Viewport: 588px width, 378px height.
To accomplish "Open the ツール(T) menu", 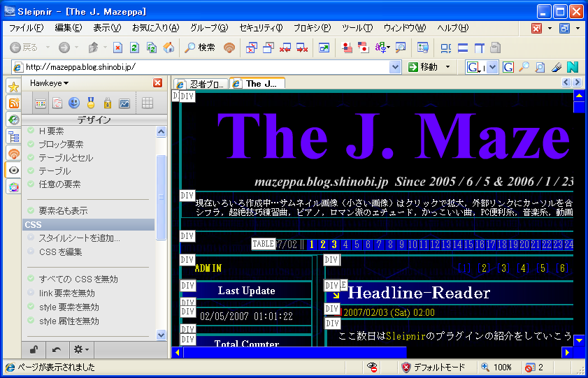I will pos(357,28).
